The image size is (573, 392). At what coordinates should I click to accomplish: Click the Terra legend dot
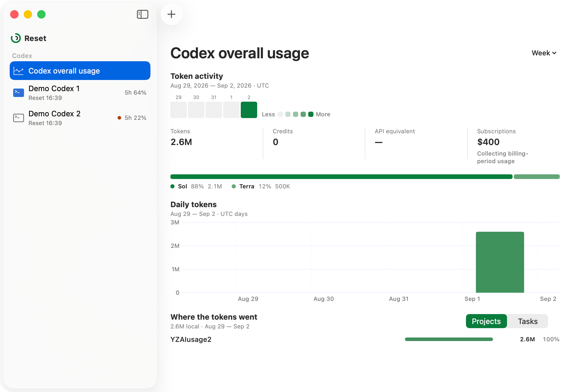(234, 186)
